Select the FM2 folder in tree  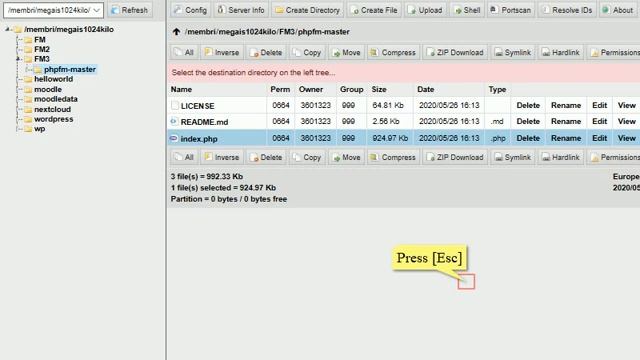pyautogui.click(x=42, y=49)
